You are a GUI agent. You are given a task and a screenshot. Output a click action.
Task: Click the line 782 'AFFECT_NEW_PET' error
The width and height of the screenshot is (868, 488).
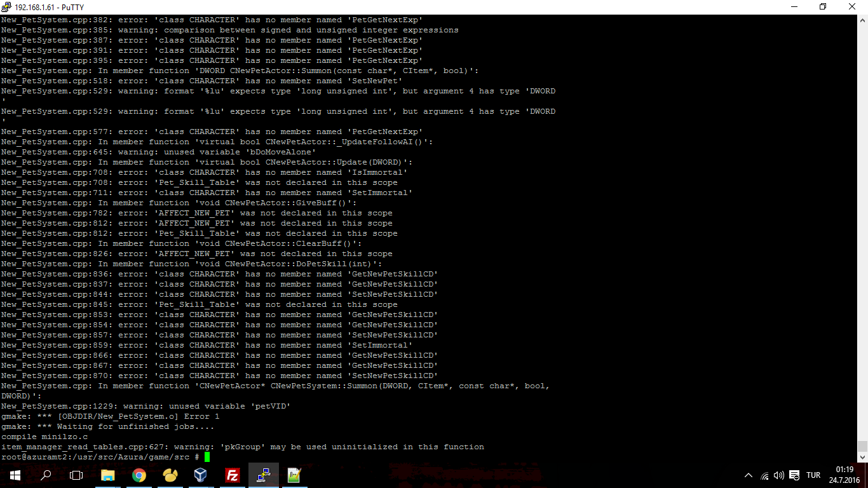[197, 213]
